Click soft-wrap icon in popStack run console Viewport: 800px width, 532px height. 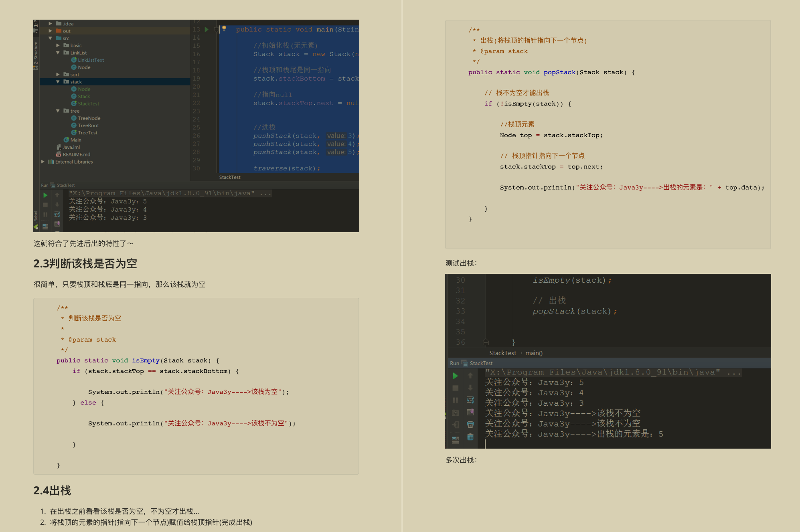click(x=470, y=400)
